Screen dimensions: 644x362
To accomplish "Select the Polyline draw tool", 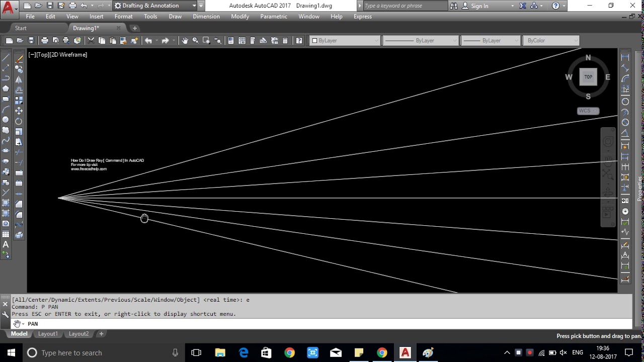I will (x=6, y=78).
